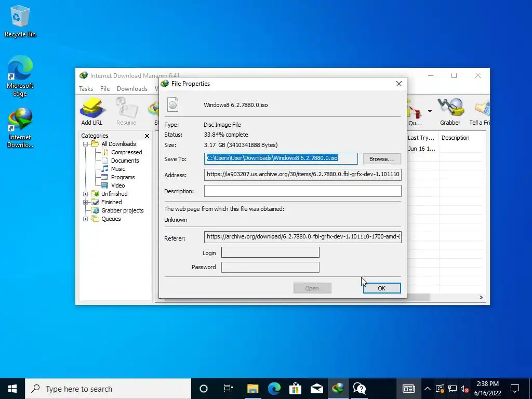
Task: Open Cortana from the taskbar
Action: [x=204, y=389]
